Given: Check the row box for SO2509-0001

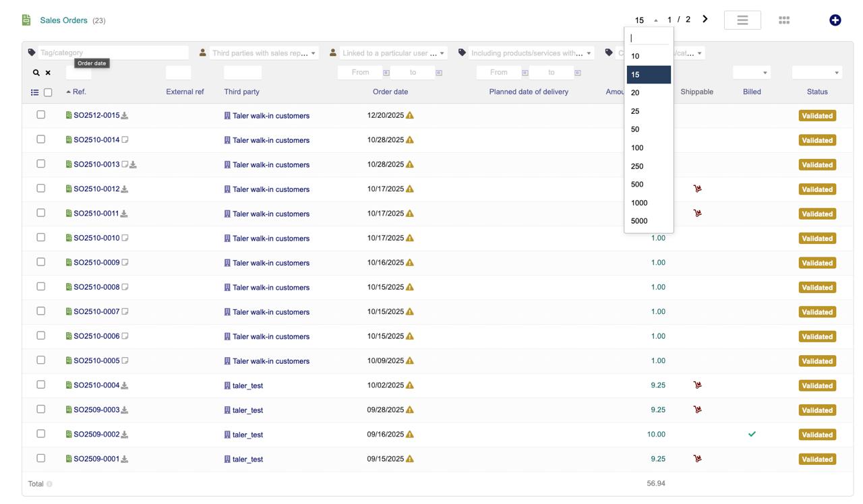Looking at the screenshot, I should coord(41,458).
